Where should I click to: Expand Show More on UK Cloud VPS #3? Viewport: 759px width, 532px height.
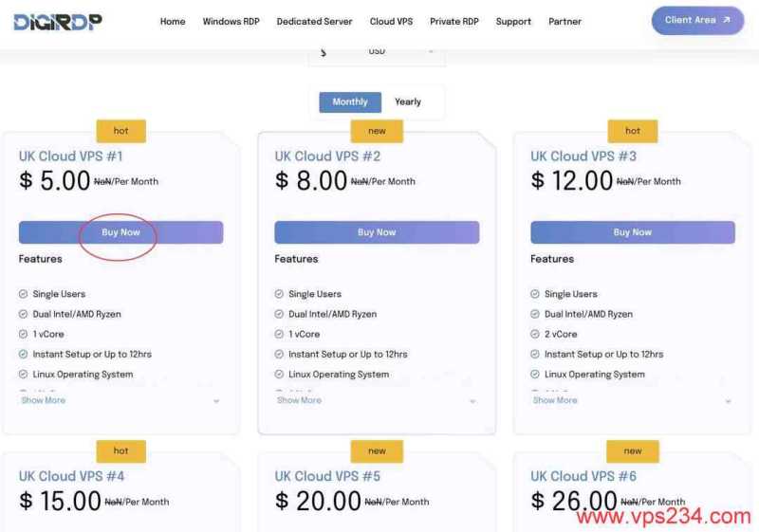[556, 400]
